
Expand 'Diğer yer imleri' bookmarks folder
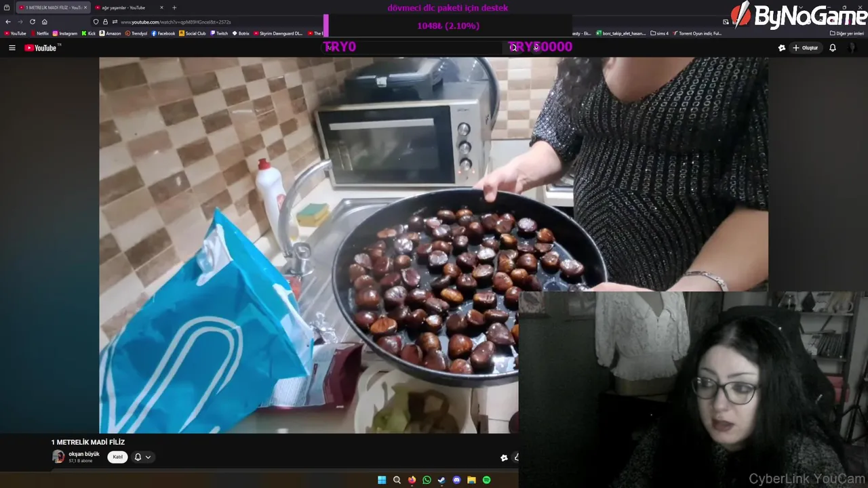[x=847, y=33]
